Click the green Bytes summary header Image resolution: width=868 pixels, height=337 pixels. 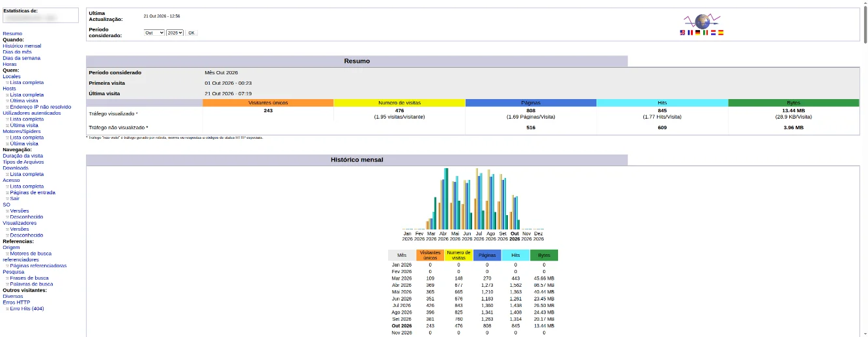point(794,103)
